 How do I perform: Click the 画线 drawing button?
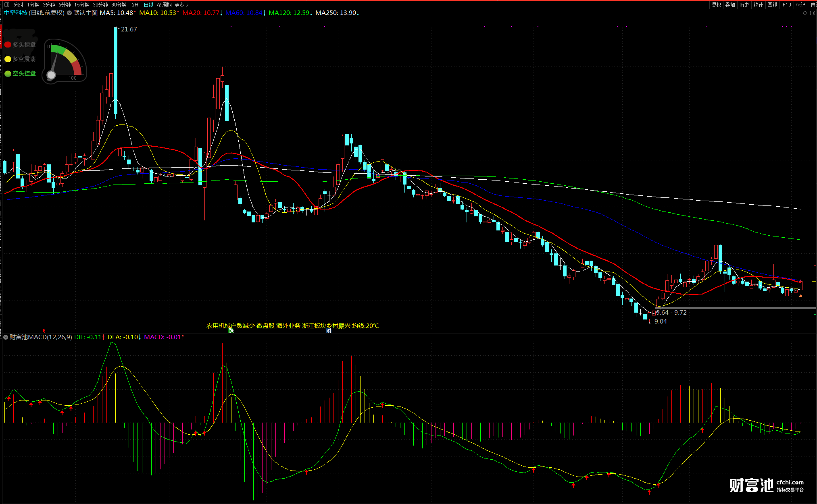point(772,5)
